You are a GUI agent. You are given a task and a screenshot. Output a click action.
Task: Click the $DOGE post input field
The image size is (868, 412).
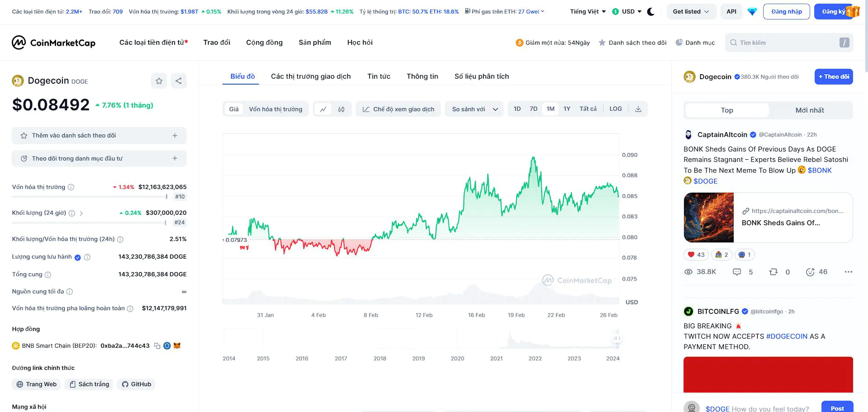pos(758,408)
